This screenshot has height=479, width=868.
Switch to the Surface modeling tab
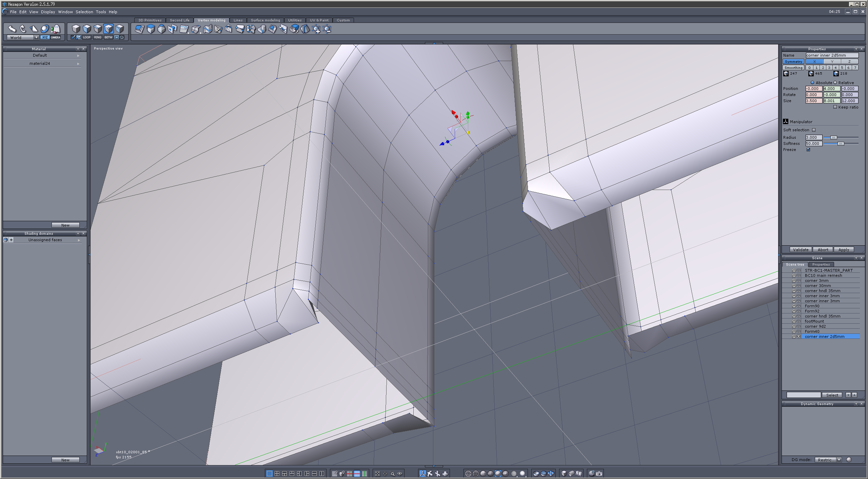pos(265,20)
